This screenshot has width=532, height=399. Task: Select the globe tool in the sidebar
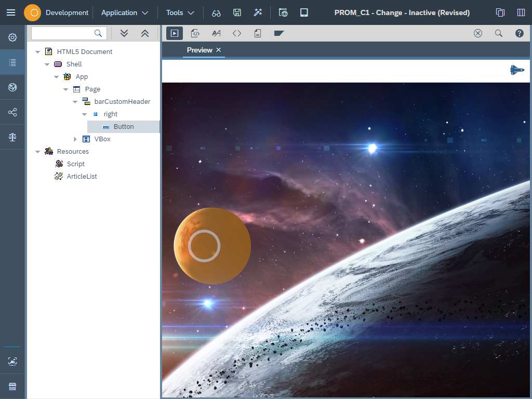click(x=12, y=87)
